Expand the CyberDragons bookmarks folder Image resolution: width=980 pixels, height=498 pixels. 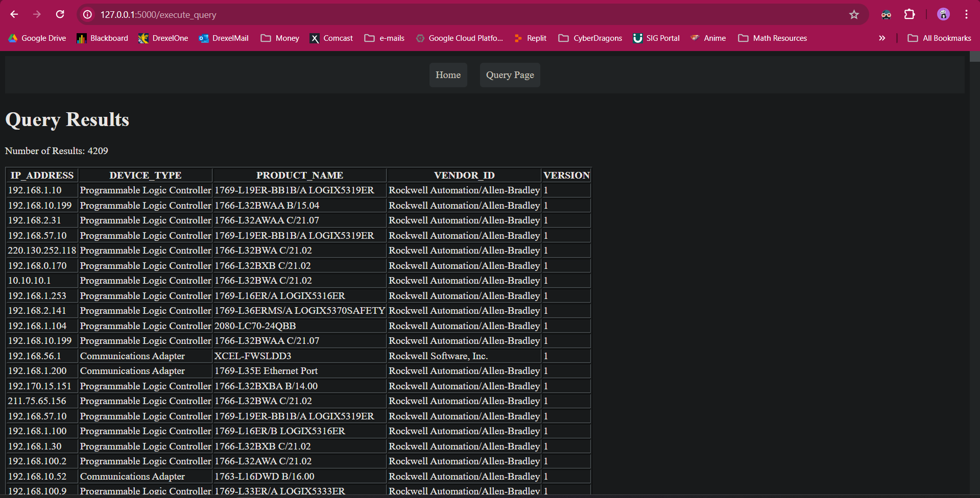coord(590,38)
